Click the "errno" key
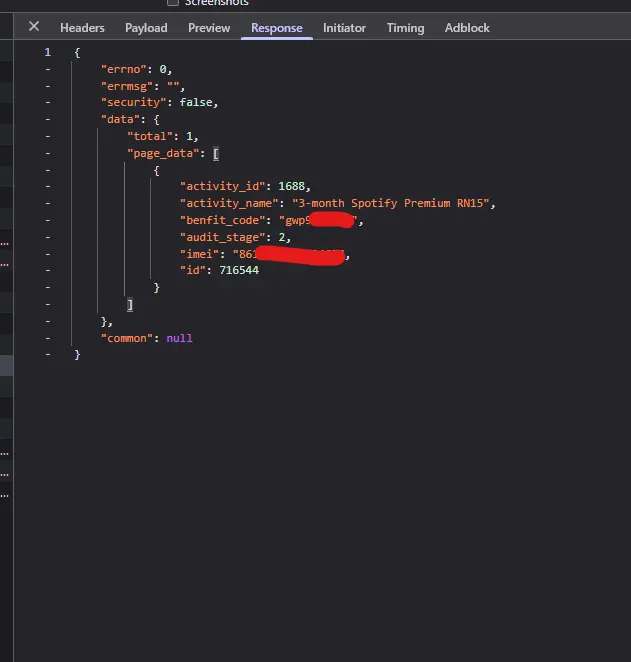This screenshot has height=662, width=631. click(124, 69)
